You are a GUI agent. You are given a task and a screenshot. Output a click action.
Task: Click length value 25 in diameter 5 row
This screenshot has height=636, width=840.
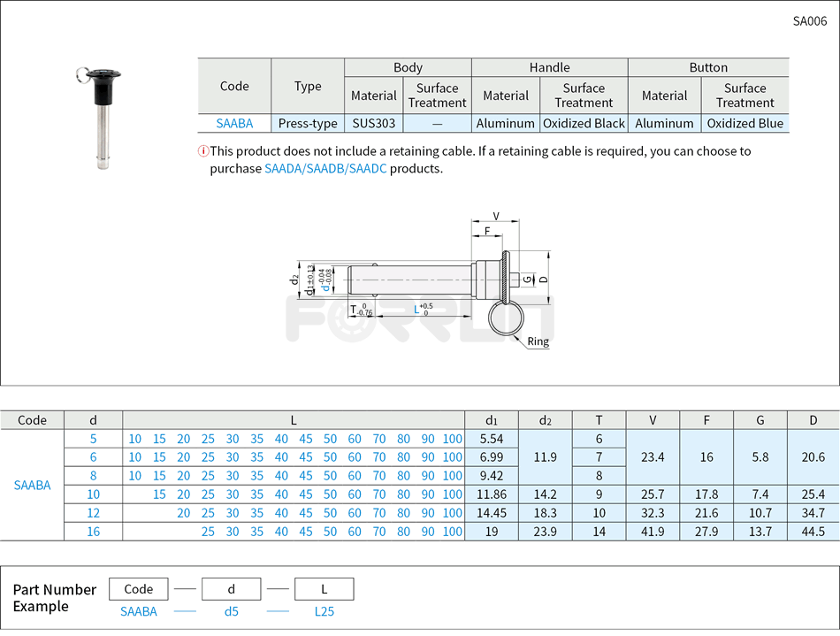[208, 437]
